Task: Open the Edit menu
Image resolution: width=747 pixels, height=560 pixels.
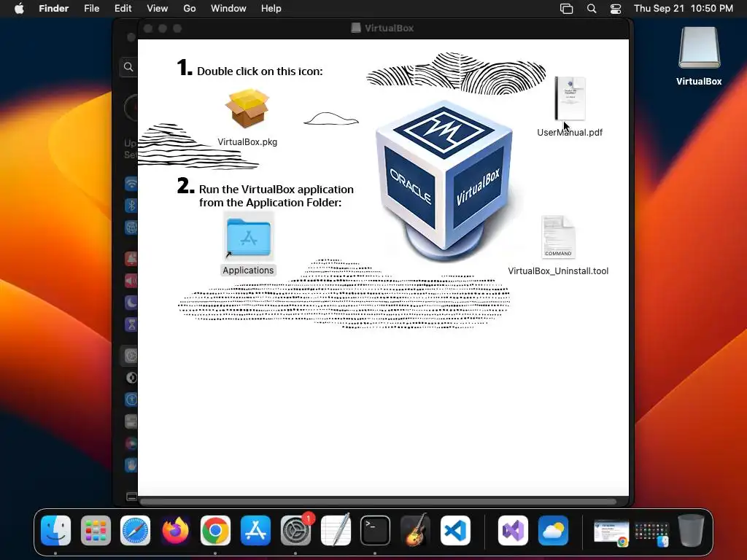Action: coord(123,9)
